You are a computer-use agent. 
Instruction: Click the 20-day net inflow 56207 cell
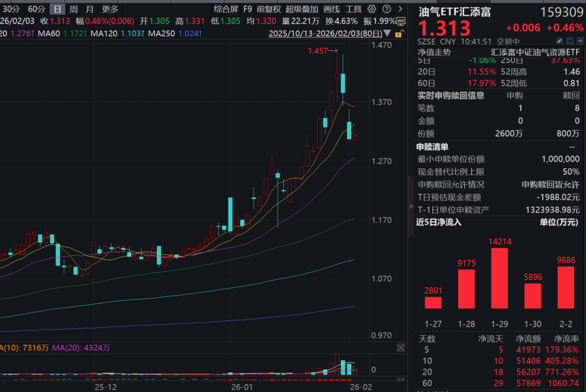[528, 372]
